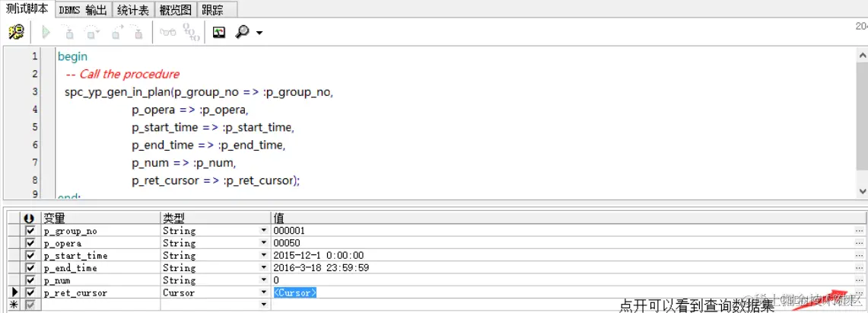Select the p_ret_cursor variable name cell
868x313 pixels.
[x=100, y=292]
